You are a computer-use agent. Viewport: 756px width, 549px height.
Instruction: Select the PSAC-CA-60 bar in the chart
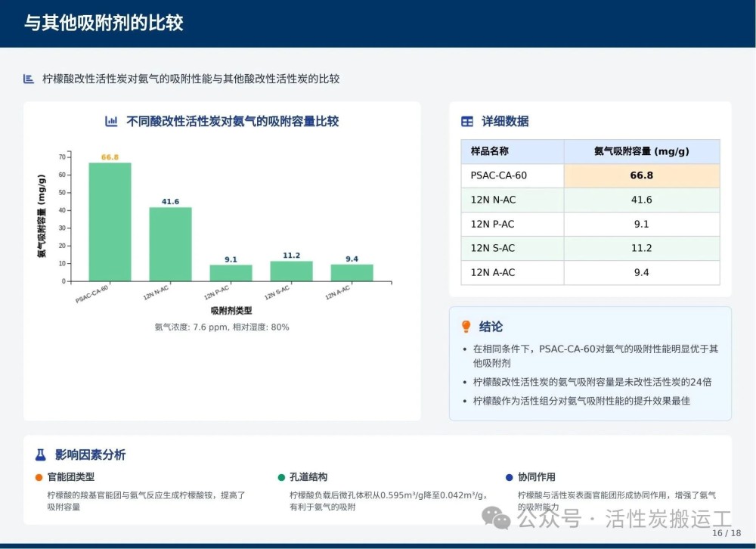point(110,222)
